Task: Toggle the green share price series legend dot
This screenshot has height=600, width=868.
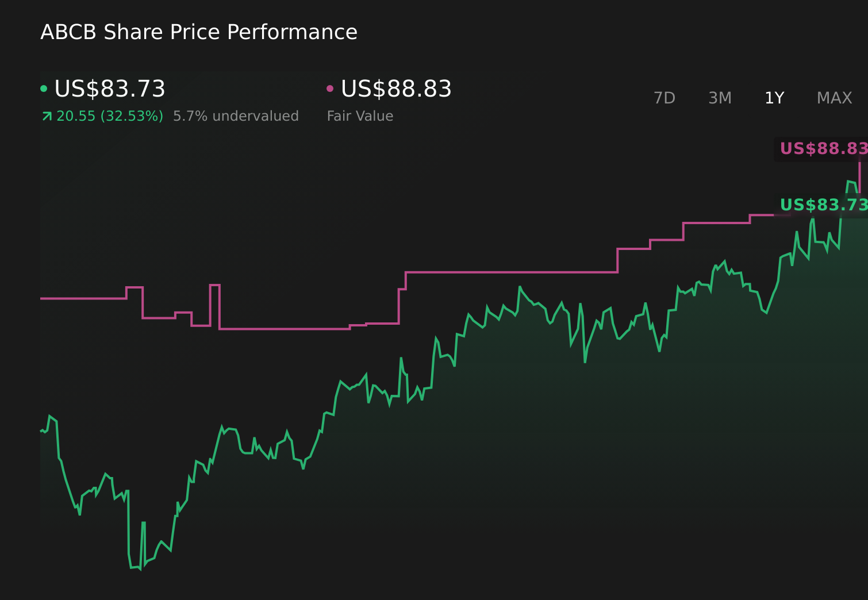Action: point(44,88)
